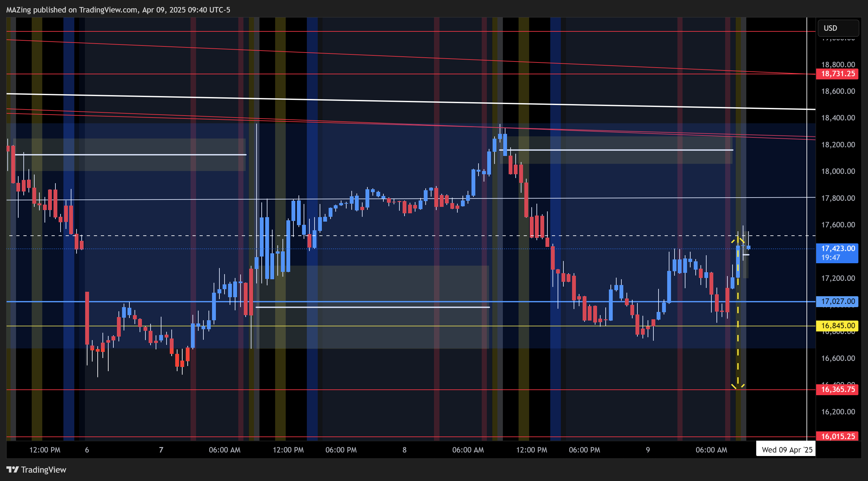Image resolution: width=868 pixels, height=481 pixels.
Task: Click the 17,800.00 price axis value
Action: (x=838, y=198)
